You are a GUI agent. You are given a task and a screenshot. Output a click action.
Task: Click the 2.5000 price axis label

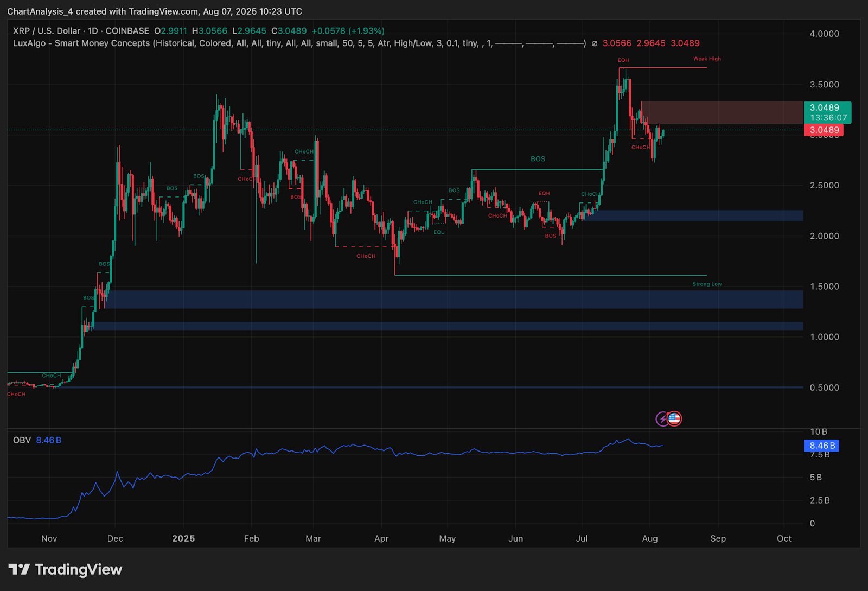(825, 186)
